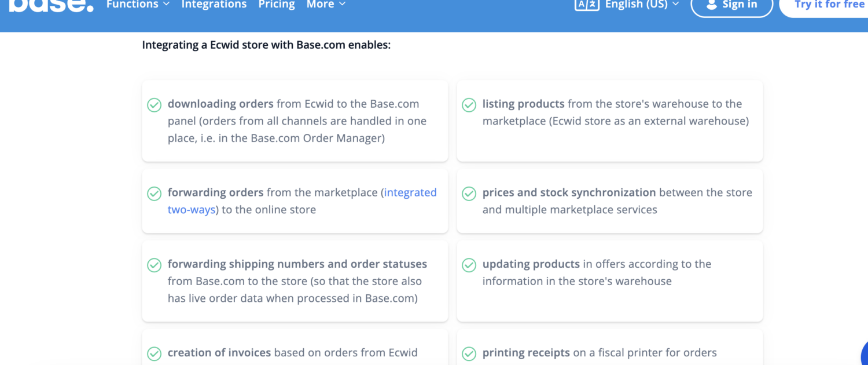This screenshot has width=868, height=365.
Task: Go to the Integrations page
Action: (x=214, y=5)
